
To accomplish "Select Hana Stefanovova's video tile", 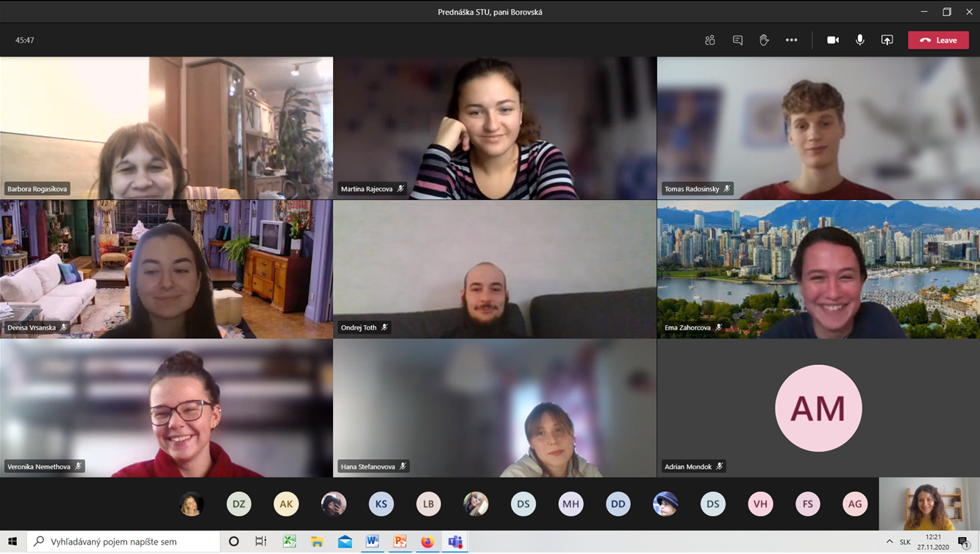I will tap(495, 408).
